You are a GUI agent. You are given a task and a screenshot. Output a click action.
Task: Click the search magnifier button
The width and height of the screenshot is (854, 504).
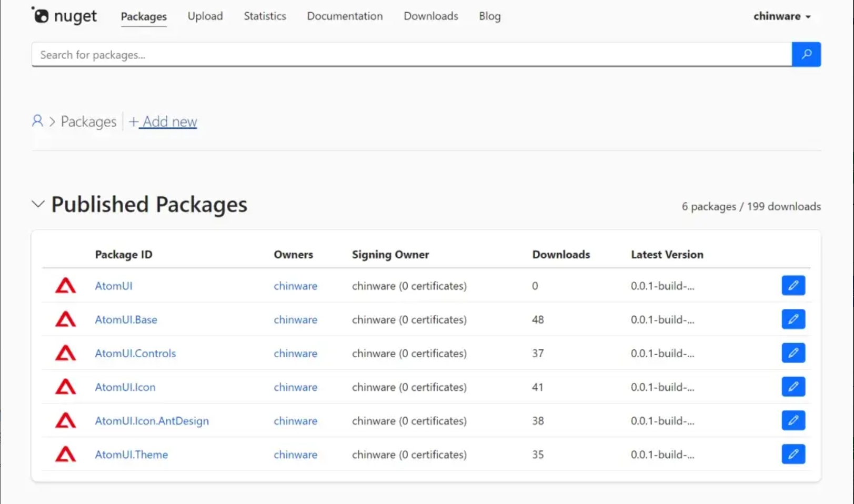coord(806,54)
